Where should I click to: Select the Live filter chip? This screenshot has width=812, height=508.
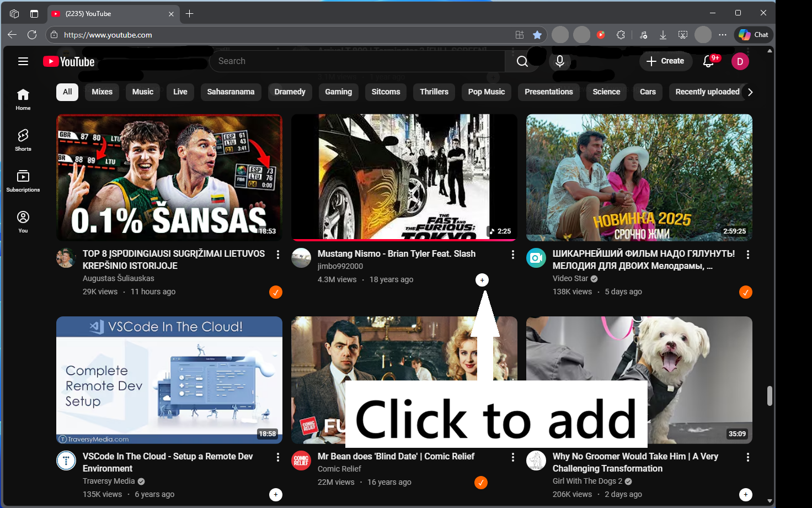point(180,92)
